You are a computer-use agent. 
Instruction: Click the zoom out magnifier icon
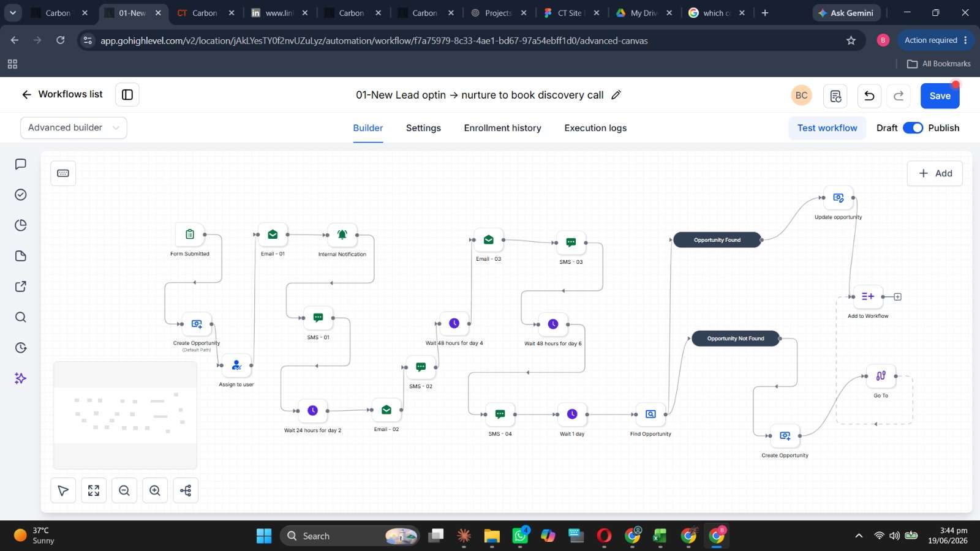(124, 490)
